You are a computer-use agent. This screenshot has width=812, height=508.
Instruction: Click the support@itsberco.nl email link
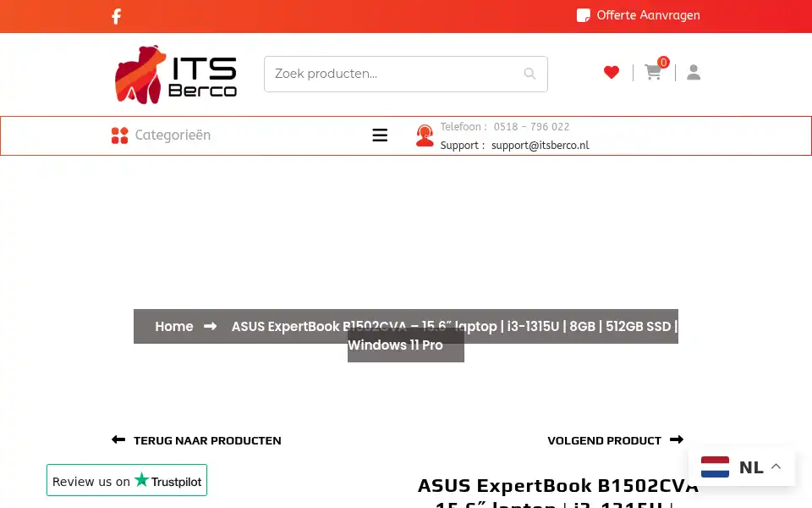(540, 146)
